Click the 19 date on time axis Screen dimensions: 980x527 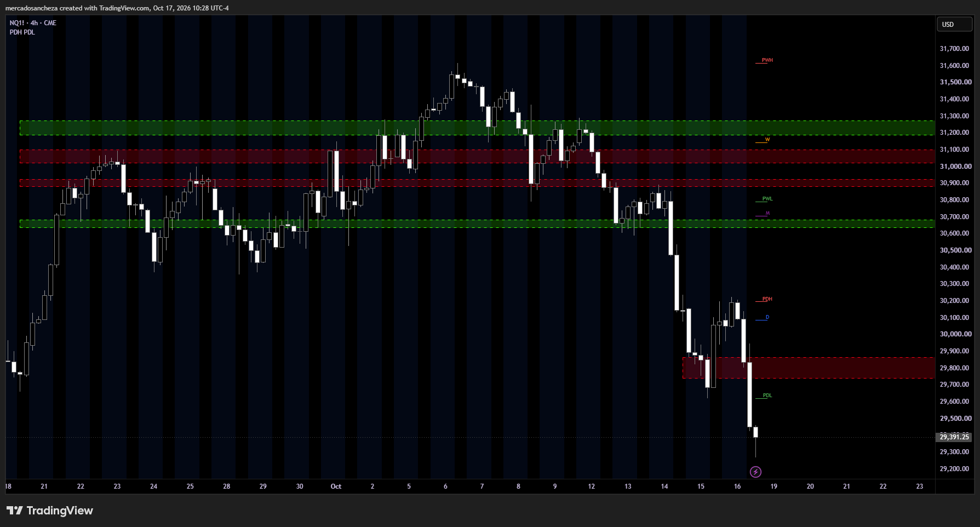click(773, 486)
